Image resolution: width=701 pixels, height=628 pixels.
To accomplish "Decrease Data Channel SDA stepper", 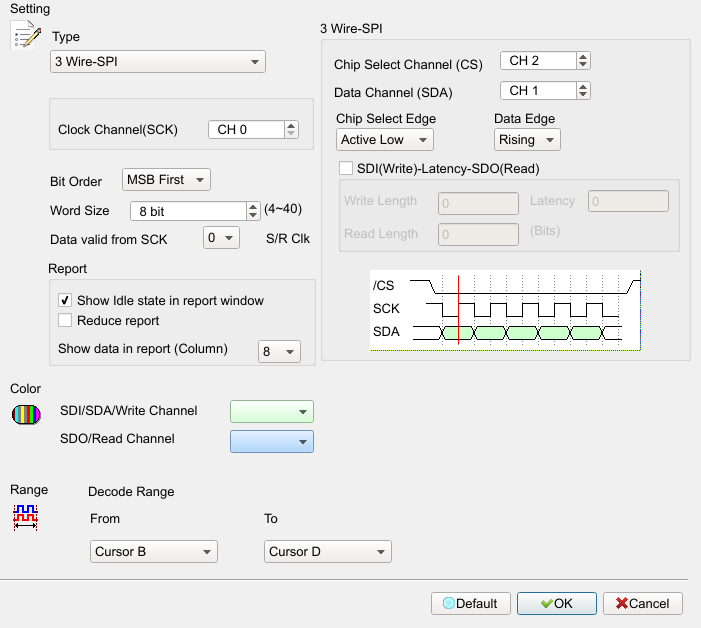I will (583, 95).
